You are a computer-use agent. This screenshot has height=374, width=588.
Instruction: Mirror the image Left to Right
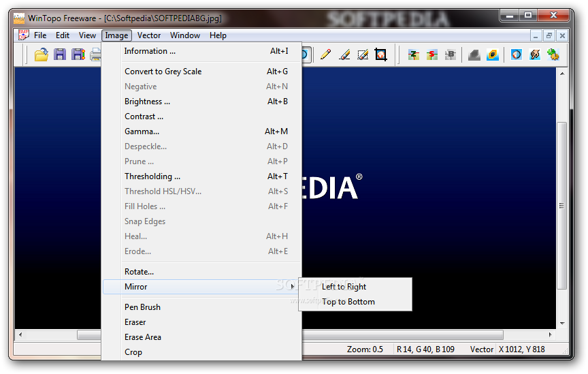(x=355, y=287)
